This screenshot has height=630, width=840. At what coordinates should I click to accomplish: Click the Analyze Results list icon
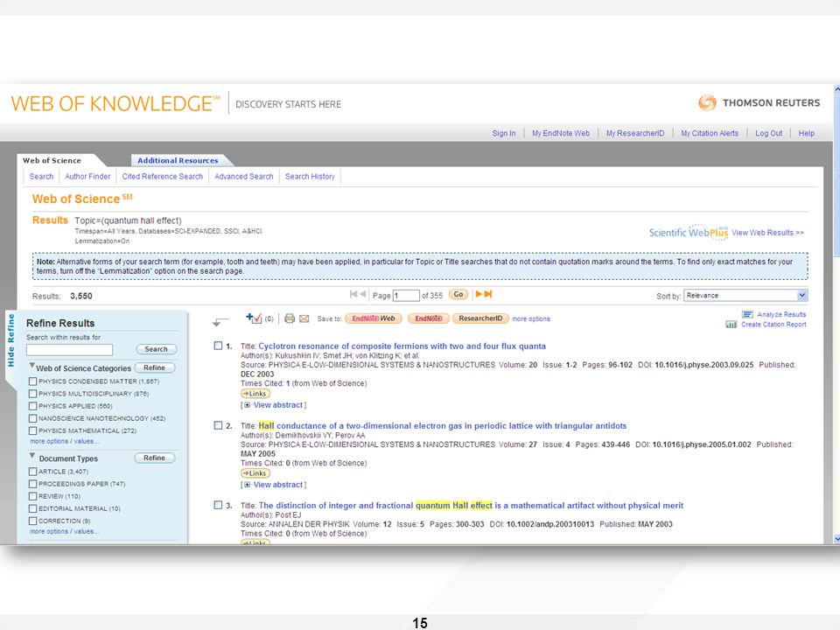747,314
